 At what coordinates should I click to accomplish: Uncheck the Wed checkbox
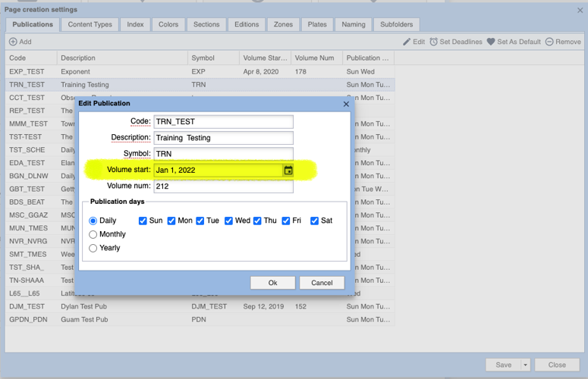click(x=228, y=221)
